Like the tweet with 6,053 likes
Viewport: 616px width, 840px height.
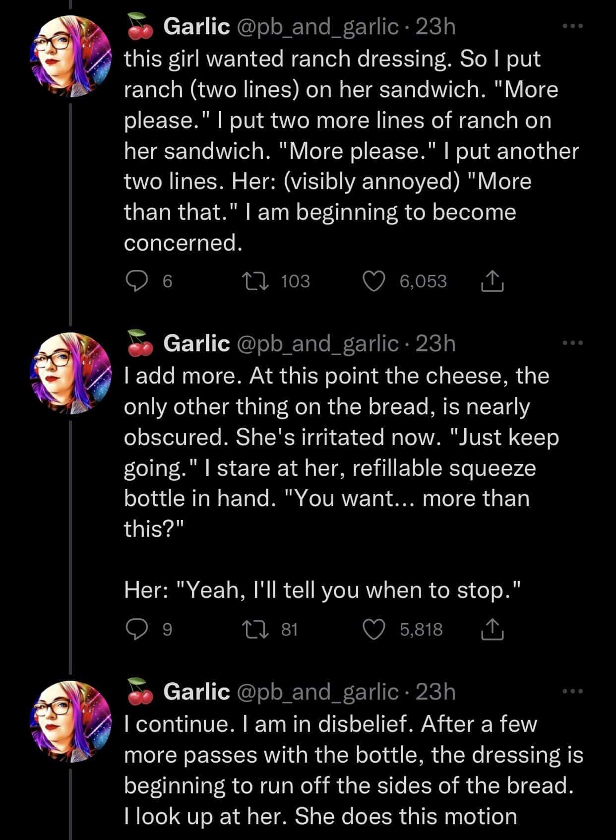coord(373,281)
